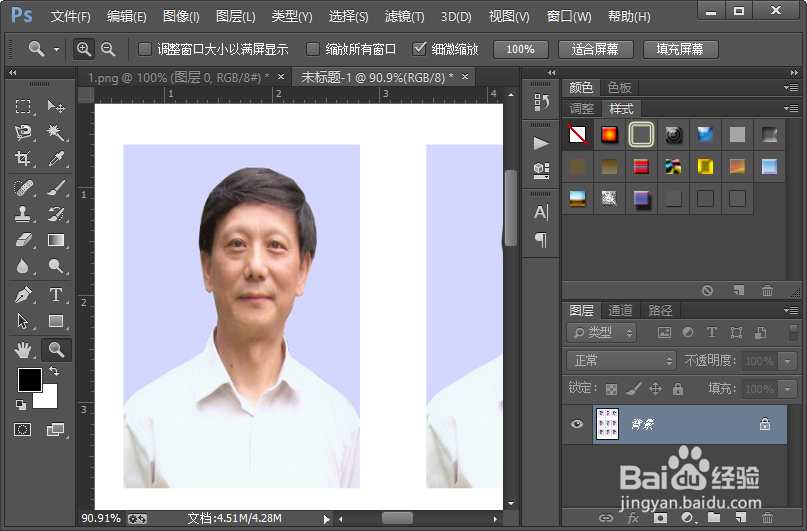The image size is (807, 531).
Task: Select the Healing Brush tool
Action: [23, 188]
